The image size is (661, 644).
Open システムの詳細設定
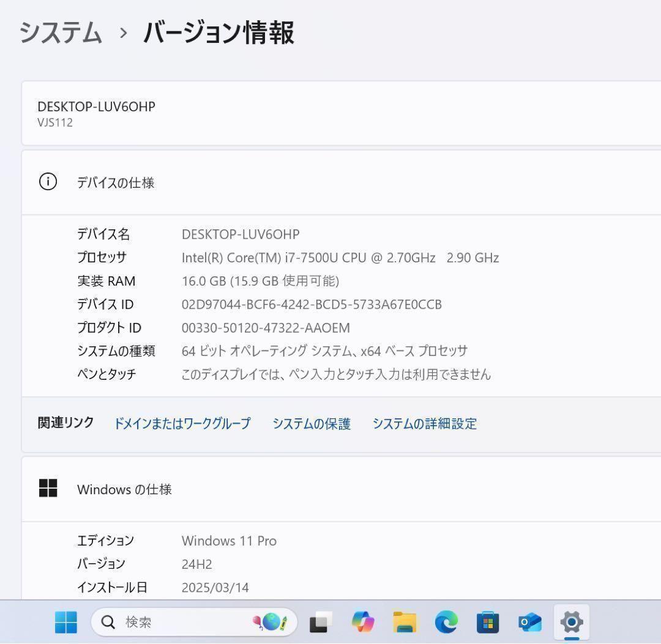coord(424,423)
